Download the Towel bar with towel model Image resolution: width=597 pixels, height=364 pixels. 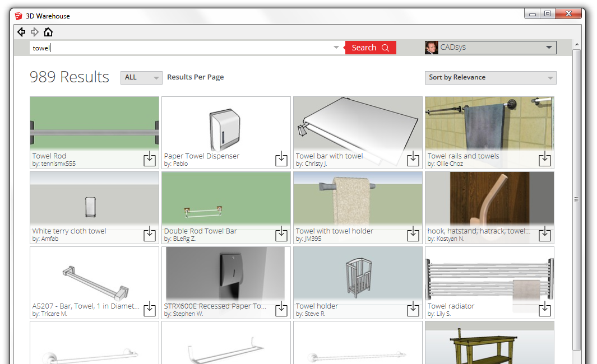tap(413, 158)
